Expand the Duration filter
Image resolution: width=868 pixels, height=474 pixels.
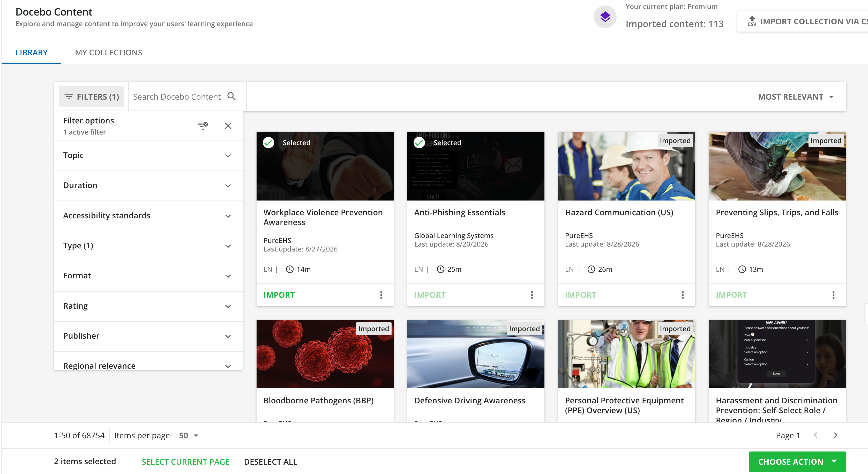tap(148, 186)
